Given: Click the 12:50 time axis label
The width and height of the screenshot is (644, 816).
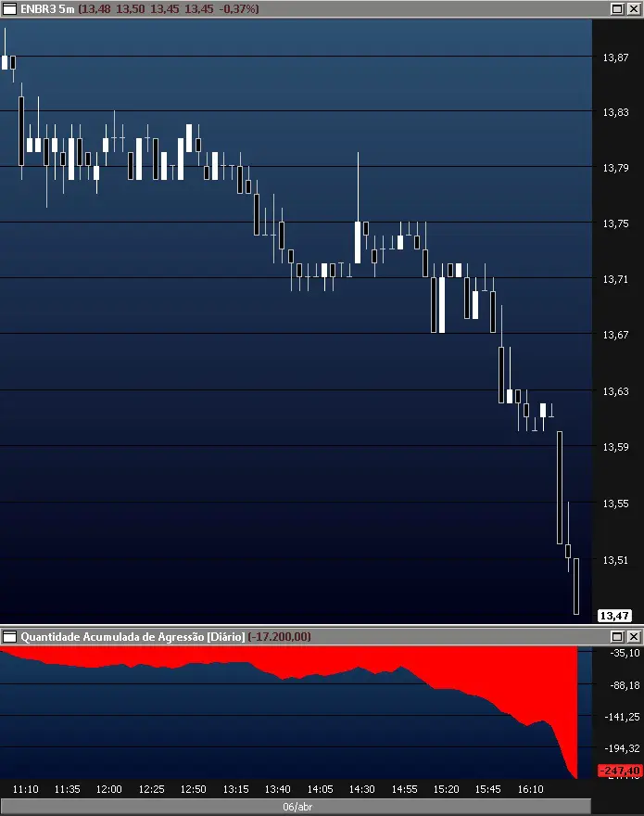Looking at the screenshot, I should [193, 789].
